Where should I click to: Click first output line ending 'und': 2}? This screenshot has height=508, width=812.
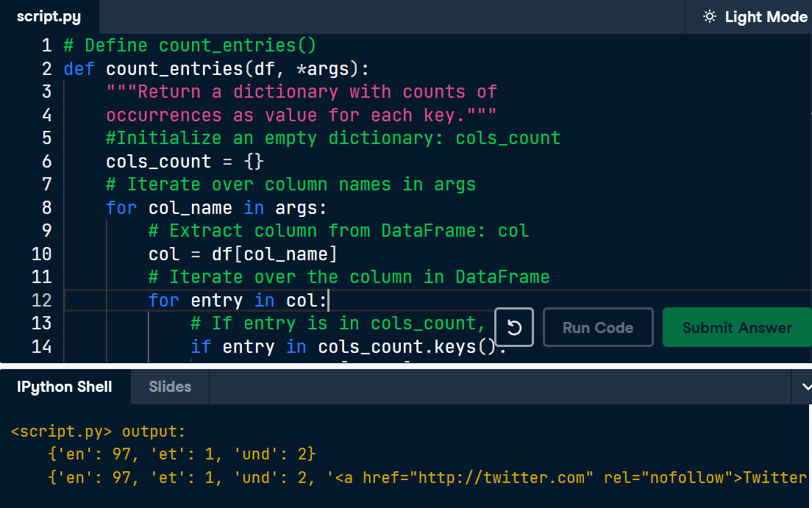pos(182,454)
